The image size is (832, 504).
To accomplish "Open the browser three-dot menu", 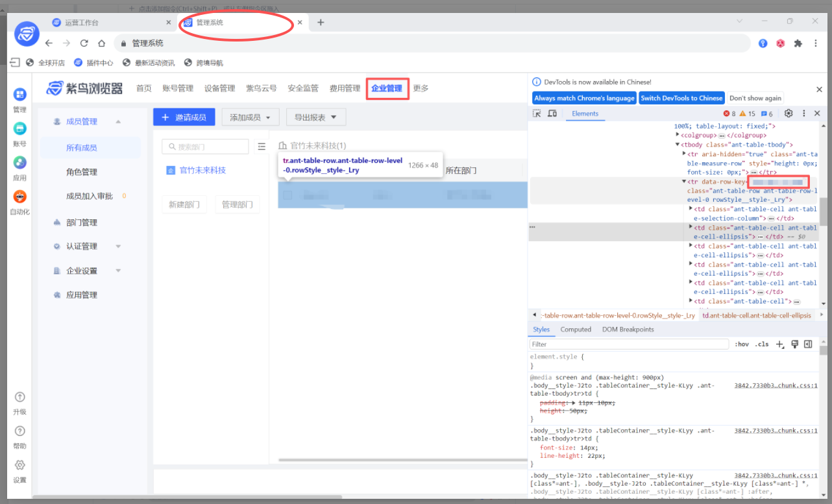I will (x=816, y=43).
